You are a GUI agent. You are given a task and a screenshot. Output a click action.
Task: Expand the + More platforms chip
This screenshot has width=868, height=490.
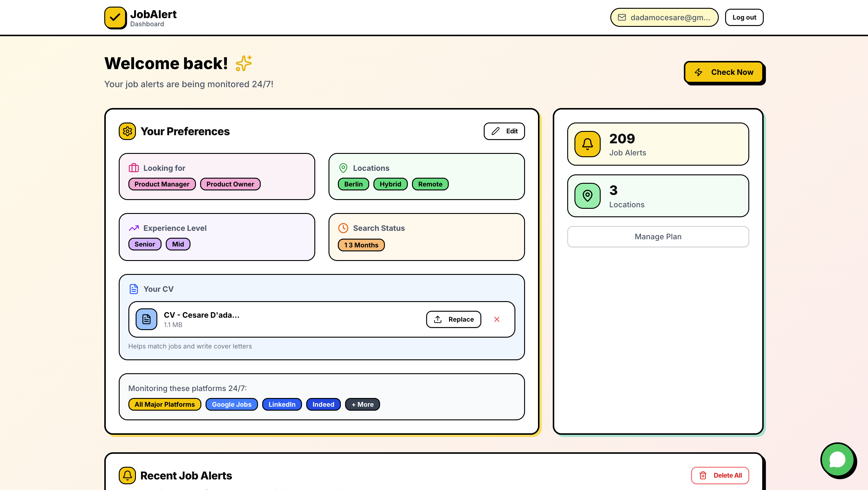362,404
